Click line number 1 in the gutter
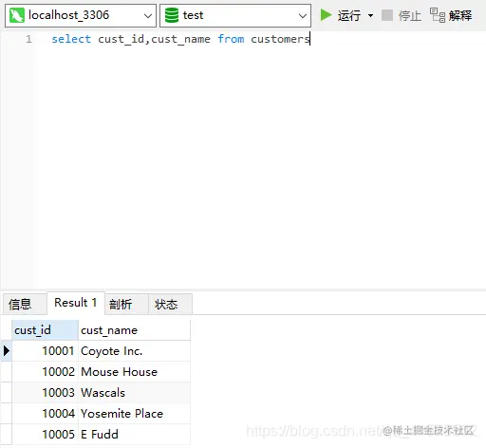 28,39
